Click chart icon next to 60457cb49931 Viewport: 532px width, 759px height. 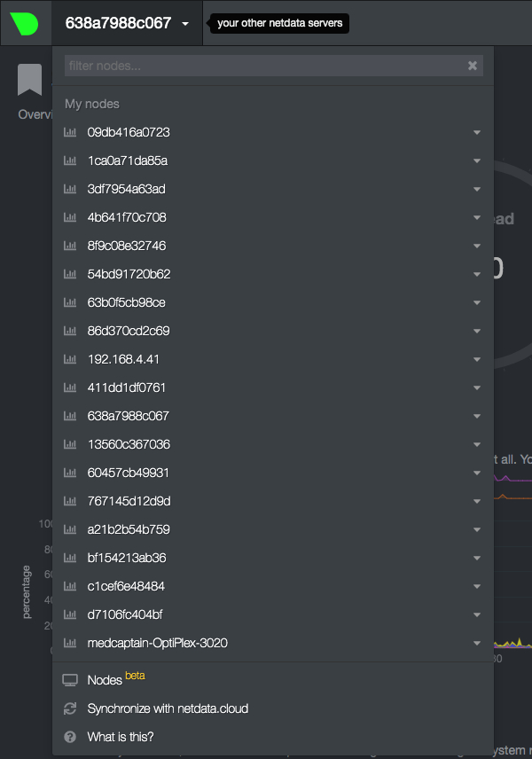pos(70,473)
